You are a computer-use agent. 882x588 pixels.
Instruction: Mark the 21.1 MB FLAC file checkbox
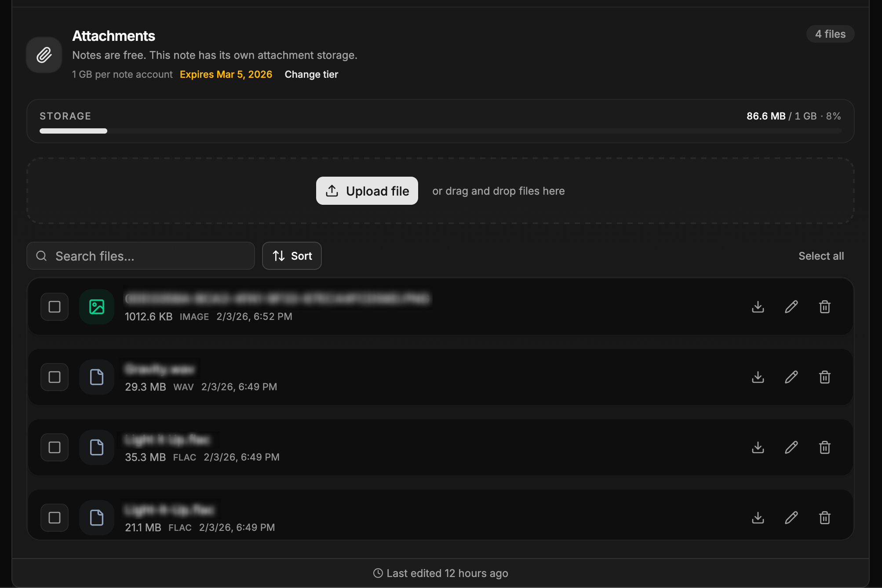pyautogui.click(x=55, y=518)
